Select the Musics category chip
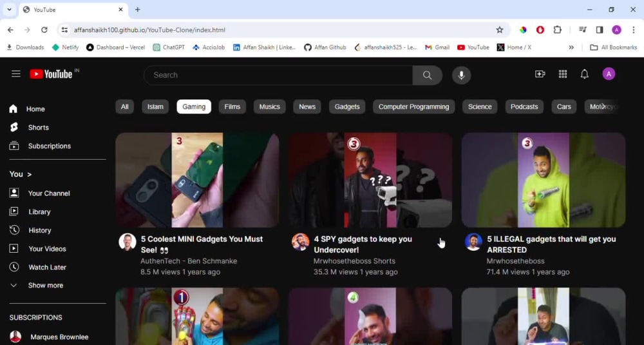The image size is (644, 345). click(x=269, y=106)
